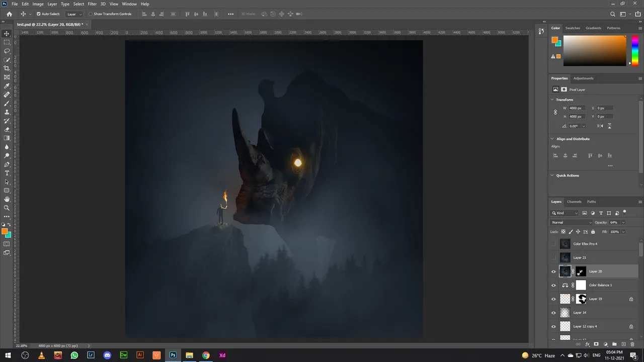644x362 pixels.
Task: Switch to the Gradients tab
Action: coord(593,28)
